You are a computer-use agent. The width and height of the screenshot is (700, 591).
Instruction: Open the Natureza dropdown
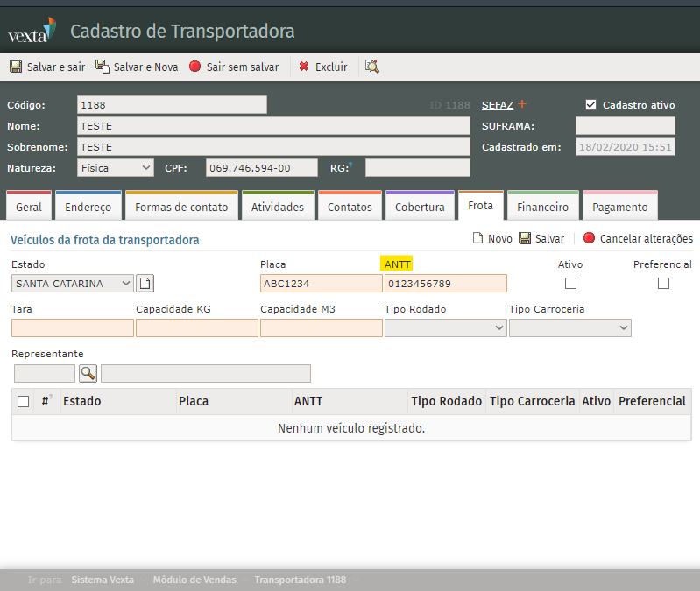click(116, 167)
